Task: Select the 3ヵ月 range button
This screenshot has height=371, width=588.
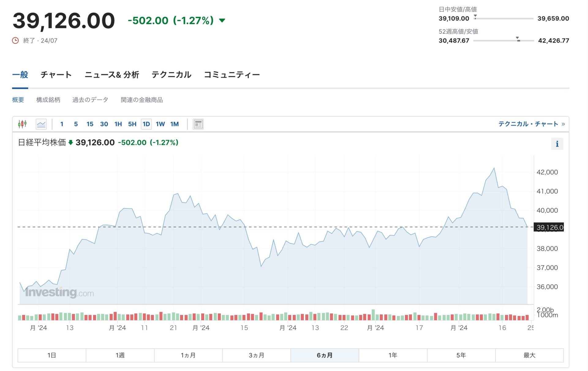Action: [x=256, y=355]
